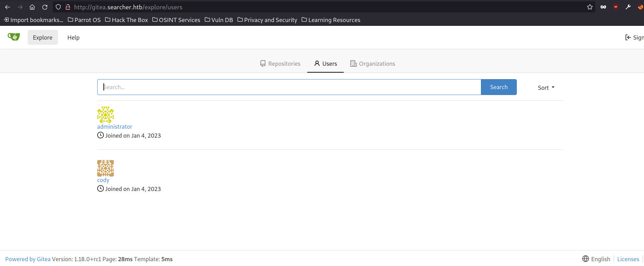Click the Gitea logo icon
This screenshot has width=644, height=266.
pyautogui.click(x=14, y=37)
